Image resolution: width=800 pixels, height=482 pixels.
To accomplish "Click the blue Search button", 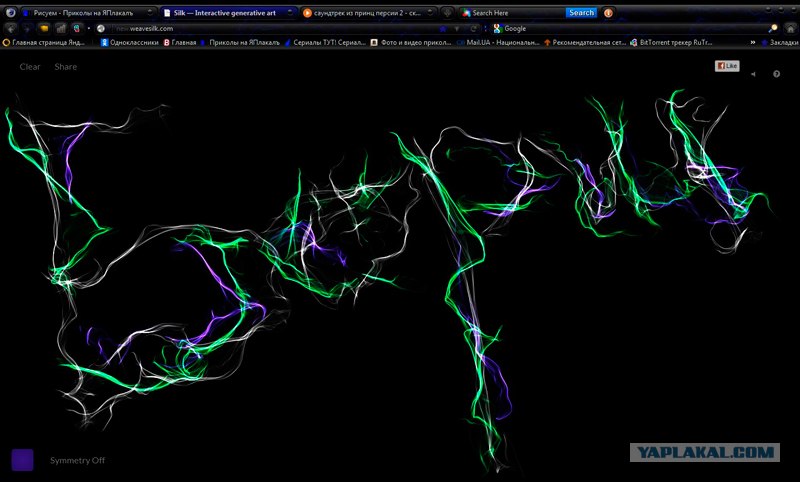I will pyautogui.click(x=580, y=13).
